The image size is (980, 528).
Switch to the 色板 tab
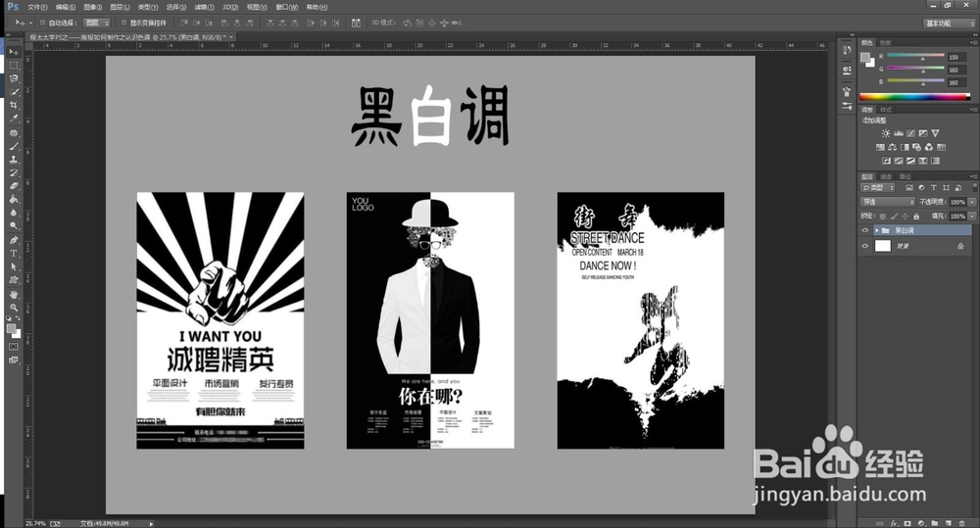[x=884, y=43]
